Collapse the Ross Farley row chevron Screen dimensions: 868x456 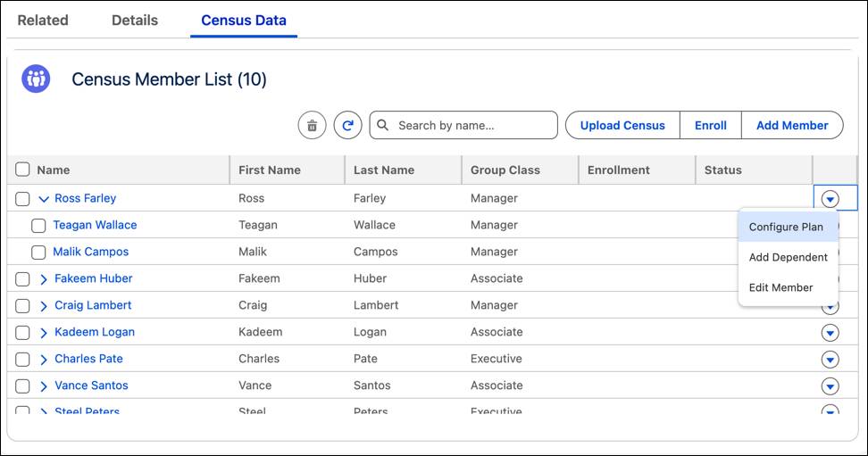44,199
